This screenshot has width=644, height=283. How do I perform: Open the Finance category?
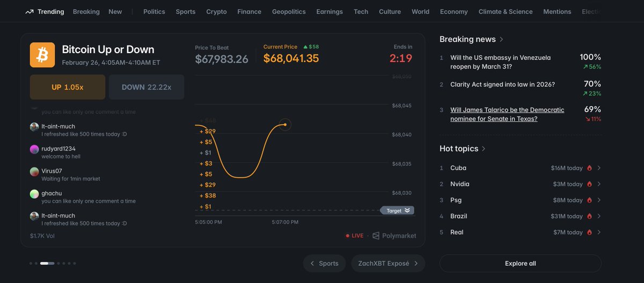pos(250,12)
